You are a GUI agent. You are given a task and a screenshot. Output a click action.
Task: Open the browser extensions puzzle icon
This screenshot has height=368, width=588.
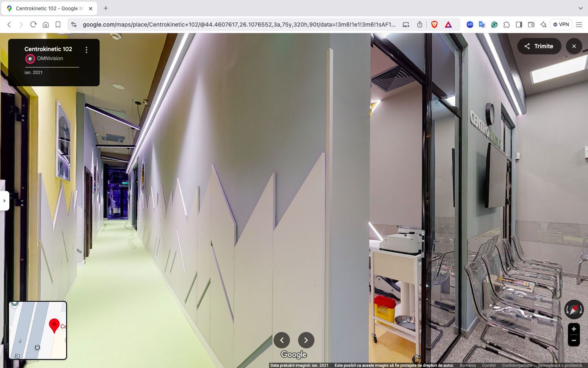[x=506, y=25]
